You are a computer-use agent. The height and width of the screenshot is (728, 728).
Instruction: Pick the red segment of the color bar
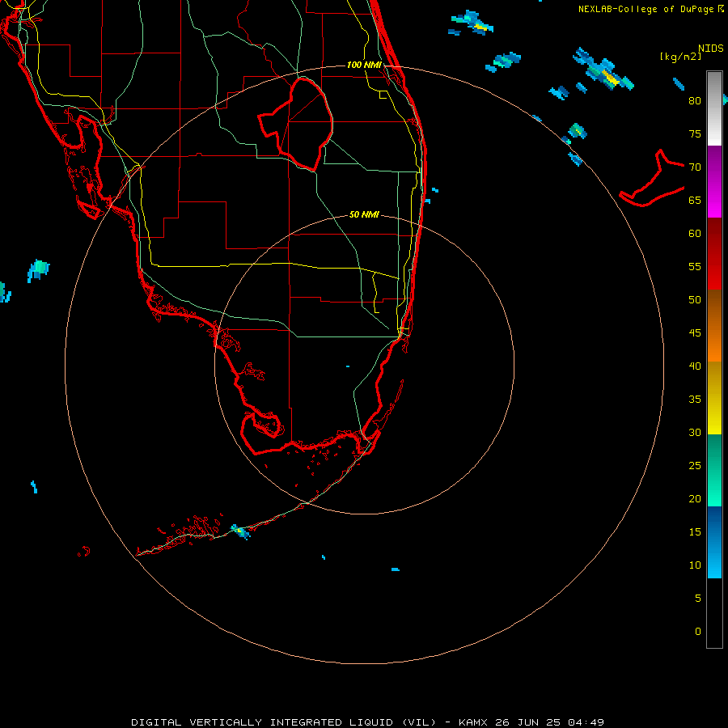(714, 253)
